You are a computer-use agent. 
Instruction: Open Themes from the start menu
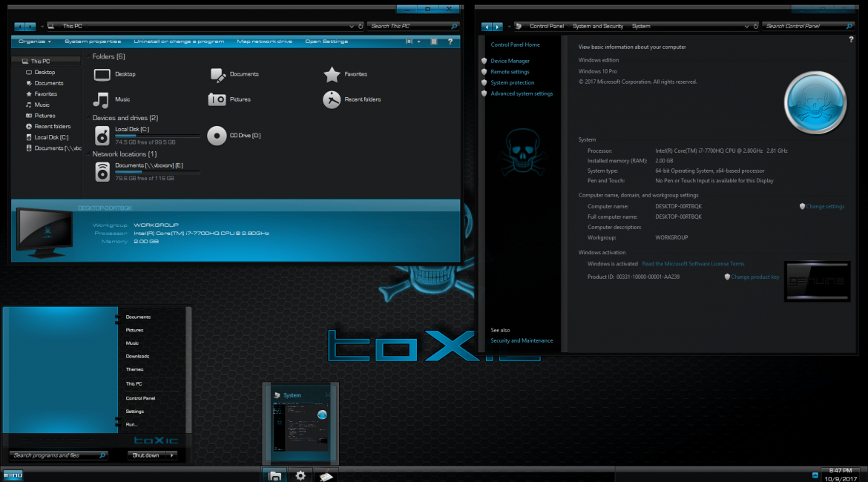134,370
